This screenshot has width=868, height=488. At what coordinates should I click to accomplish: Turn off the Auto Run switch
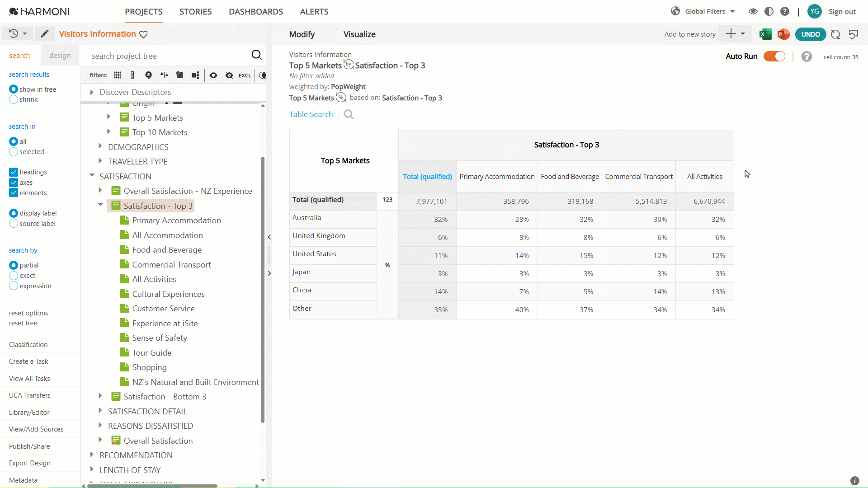[774, 56]
